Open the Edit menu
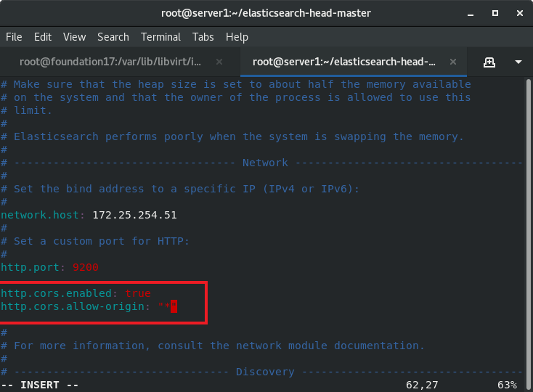This screenshot has height=392, width=533. [x=43, y=37]
